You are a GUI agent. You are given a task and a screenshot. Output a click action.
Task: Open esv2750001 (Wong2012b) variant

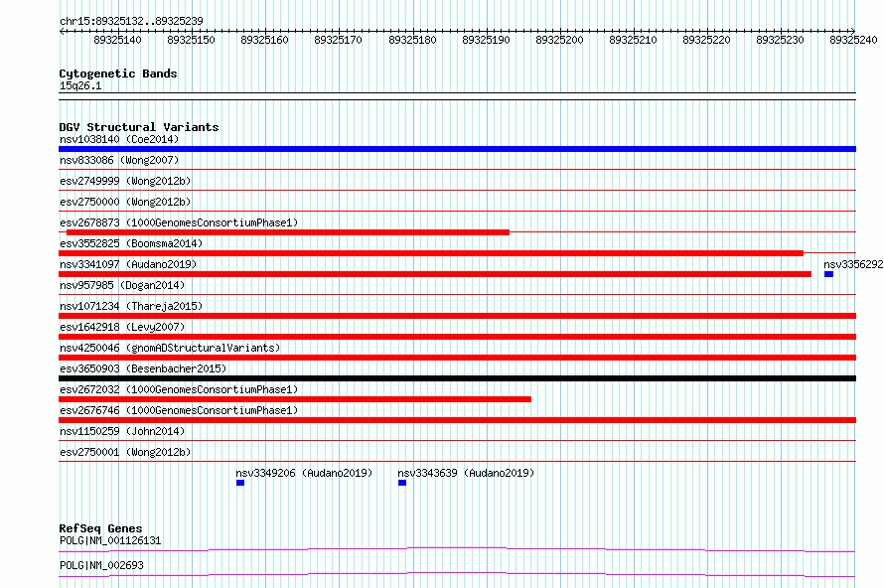coord(125,452)
